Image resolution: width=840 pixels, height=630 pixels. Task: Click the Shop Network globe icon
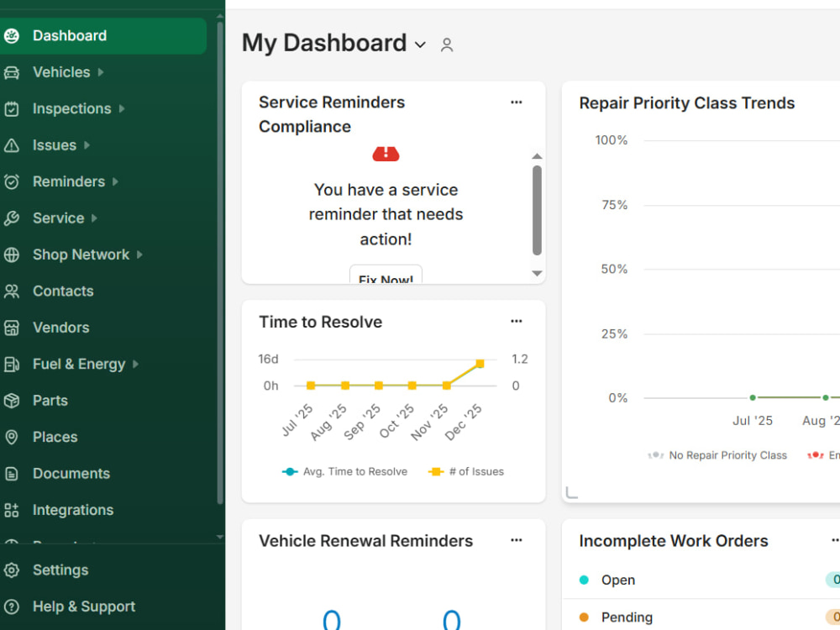[x=11, y=255]
